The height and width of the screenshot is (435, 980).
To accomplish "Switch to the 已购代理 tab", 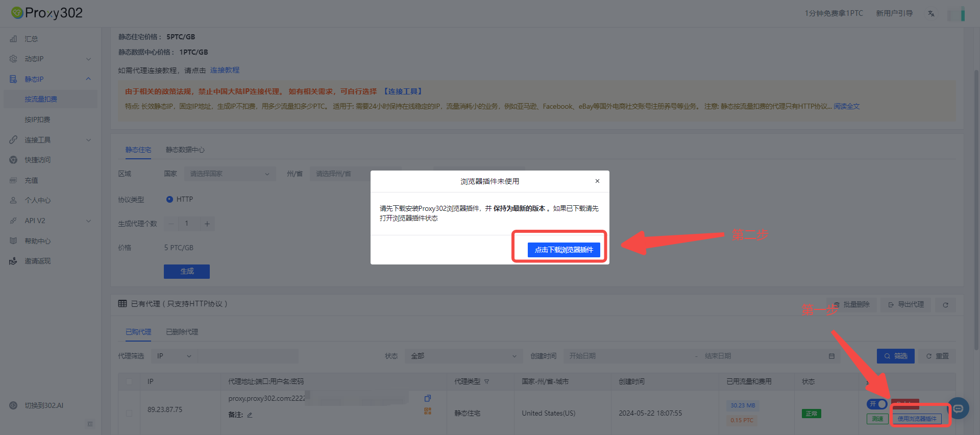I will (138, 332).
